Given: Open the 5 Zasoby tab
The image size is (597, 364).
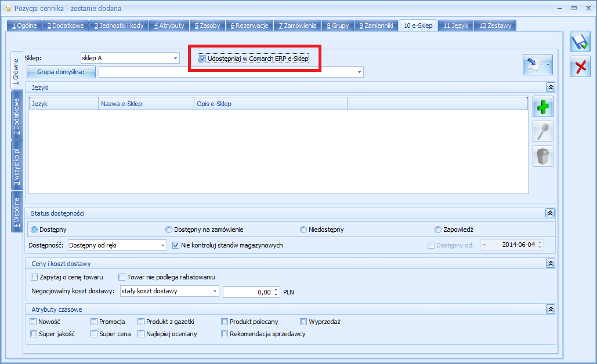Looking at the screenshot, I should 208,26.
